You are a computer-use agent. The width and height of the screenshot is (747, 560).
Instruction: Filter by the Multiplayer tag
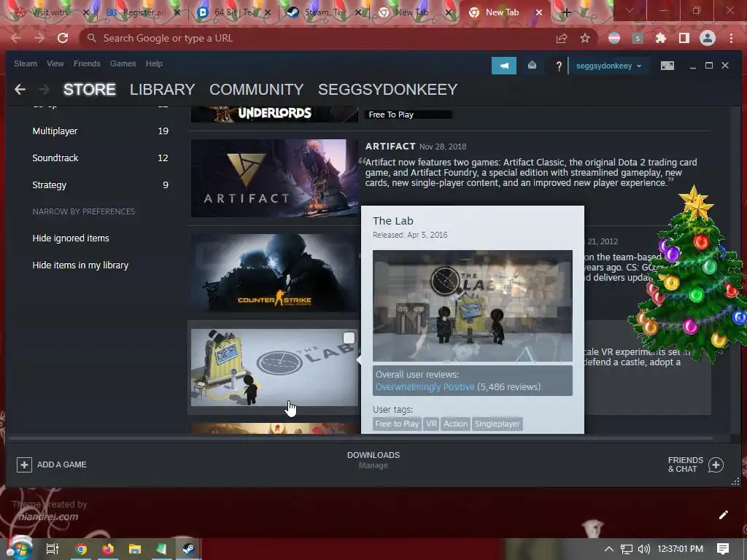[x=100, y=131]
